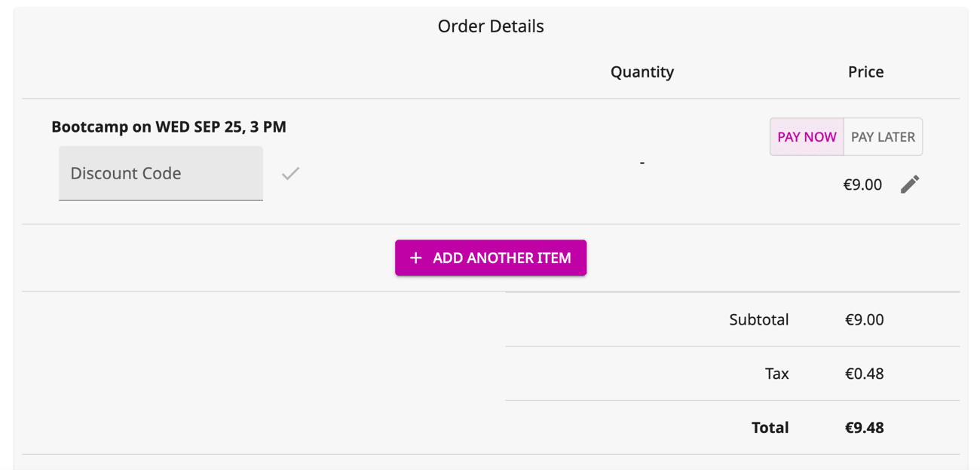Viewport: 980px width, 470px height.
Task: Click the €9.48 total amount
Action: (864, 428)
